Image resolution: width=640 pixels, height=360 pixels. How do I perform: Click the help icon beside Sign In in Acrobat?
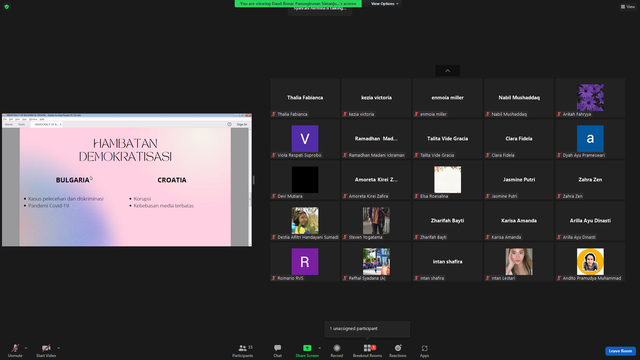tap(229, 124)
